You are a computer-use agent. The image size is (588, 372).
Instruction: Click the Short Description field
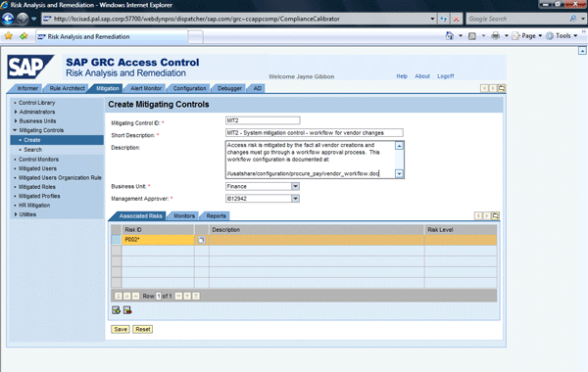[315, 133]
